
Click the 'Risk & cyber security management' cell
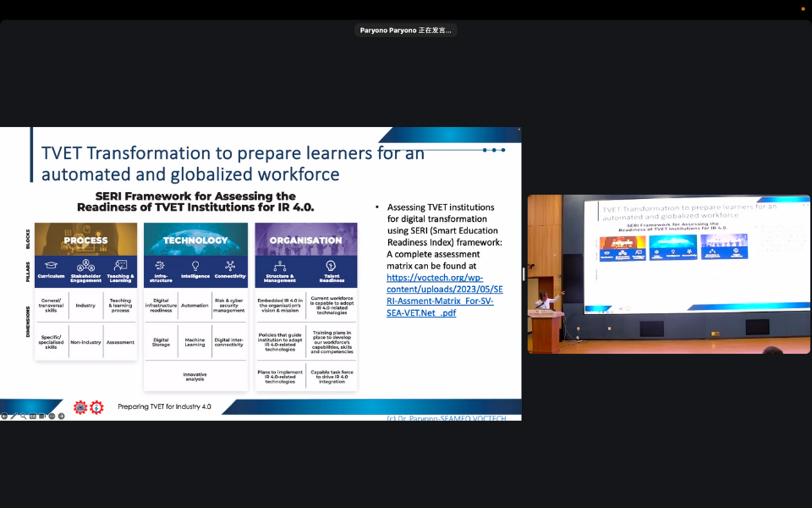coord(229,306)
